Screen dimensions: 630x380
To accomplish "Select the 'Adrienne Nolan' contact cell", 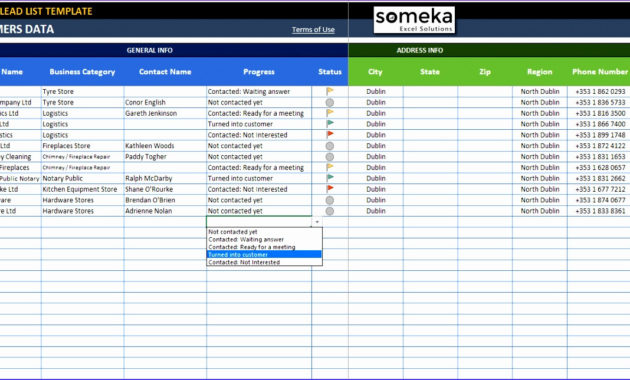I will point(165,211).
